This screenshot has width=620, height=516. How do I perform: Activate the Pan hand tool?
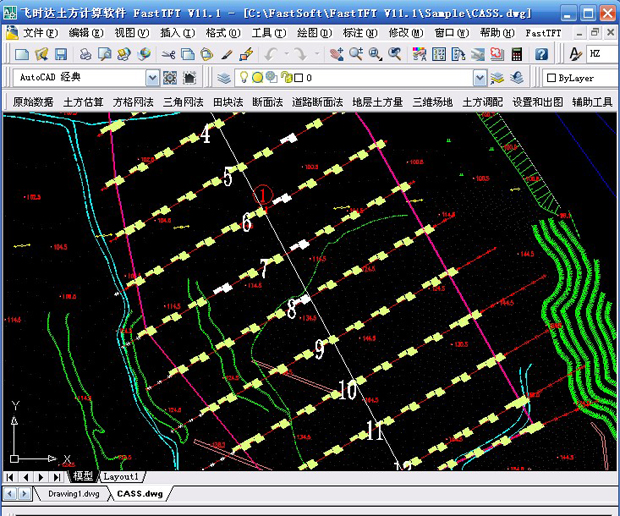tap(337, 54)
